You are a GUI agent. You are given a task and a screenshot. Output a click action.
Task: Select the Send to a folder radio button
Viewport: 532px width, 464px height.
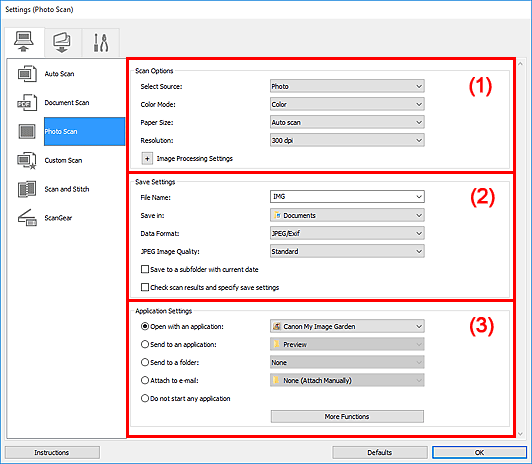(x=145, y=362)
